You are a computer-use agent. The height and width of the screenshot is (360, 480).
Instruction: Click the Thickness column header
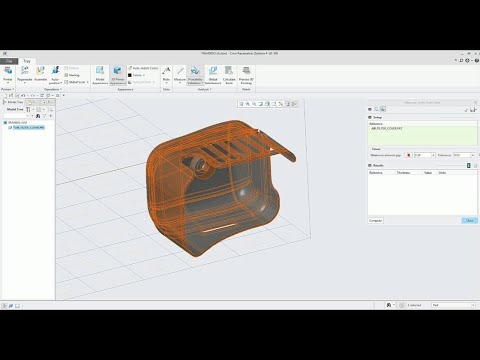[x=404, y=173]
